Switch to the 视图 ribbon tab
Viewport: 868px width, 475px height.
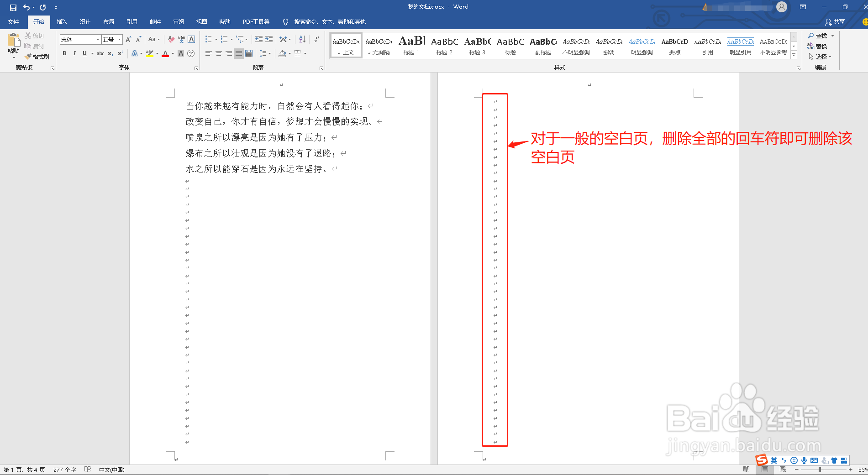pos(201,21)
